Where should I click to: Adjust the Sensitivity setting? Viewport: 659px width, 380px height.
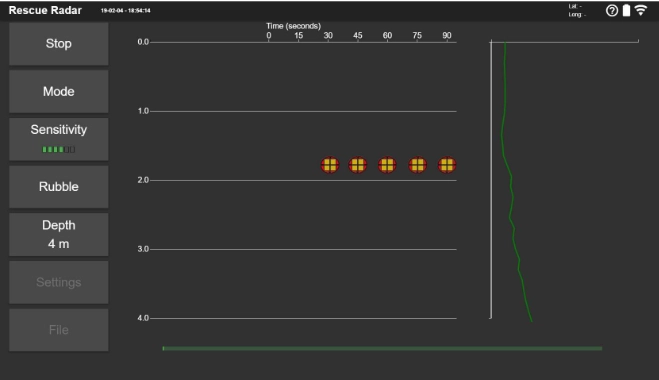58,139
